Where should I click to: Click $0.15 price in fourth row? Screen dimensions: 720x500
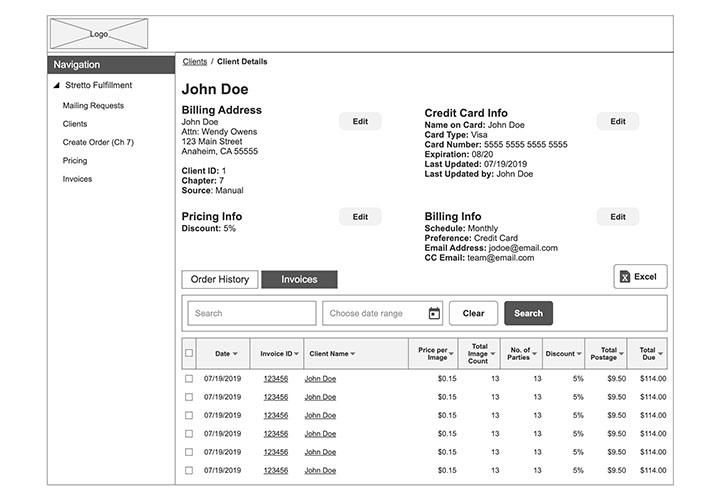[x=447, y=434]
